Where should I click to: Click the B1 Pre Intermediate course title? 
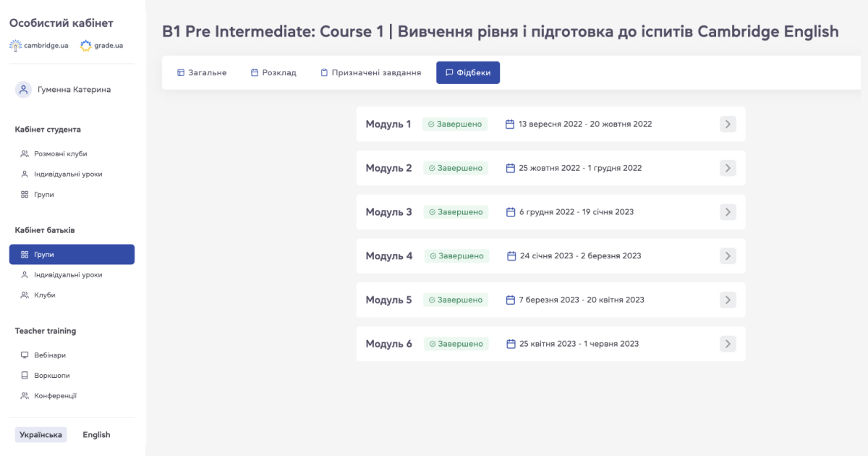point(501,31)
